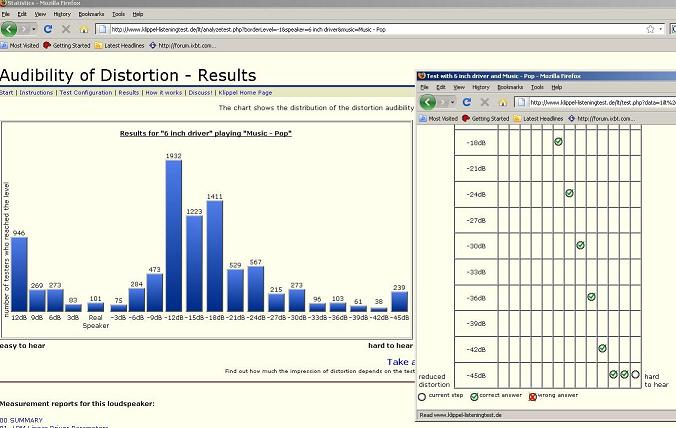Viewport: 676px width, 428px height.
Task: Follow the Klippel Home Page link
Action: (x=245, y=92)
